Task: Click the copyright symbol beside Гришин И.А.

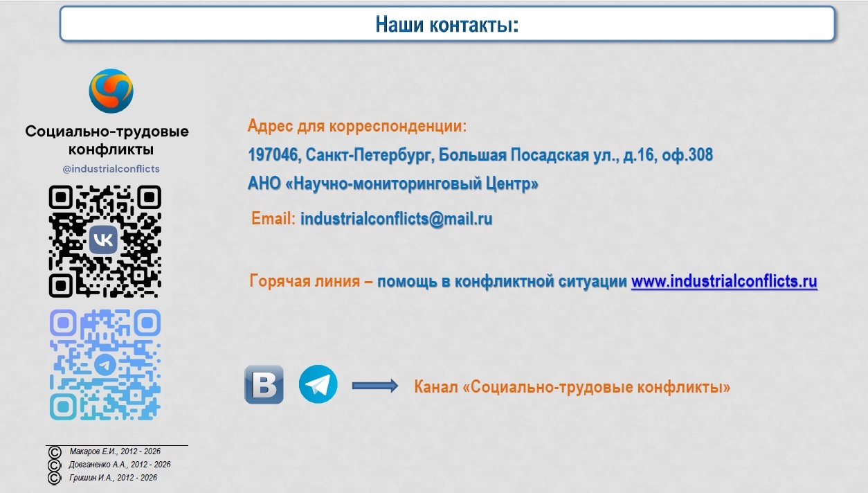Action: point(54,478)
